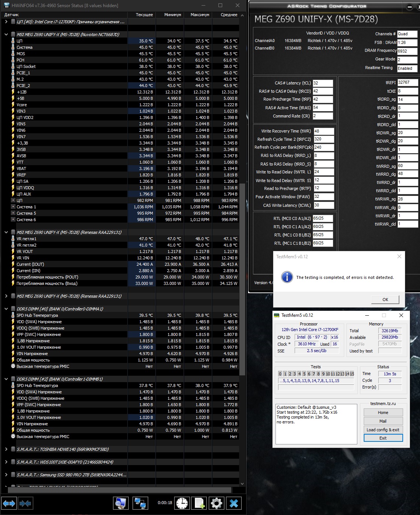The width and height of the screenshot is (420, 515).
Task: Click the circle icon of first Высокая температура PMIC
Action: coord(13,366)
